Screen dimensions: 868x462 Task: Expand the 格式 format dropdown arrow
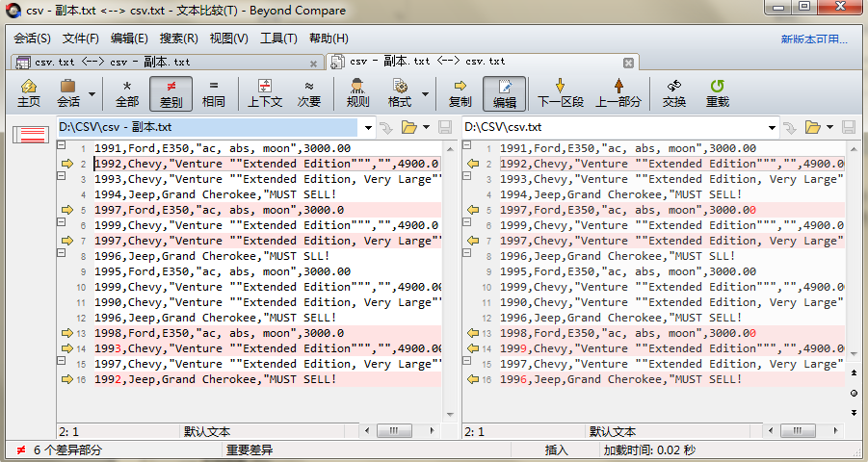(x=425, y=94)
